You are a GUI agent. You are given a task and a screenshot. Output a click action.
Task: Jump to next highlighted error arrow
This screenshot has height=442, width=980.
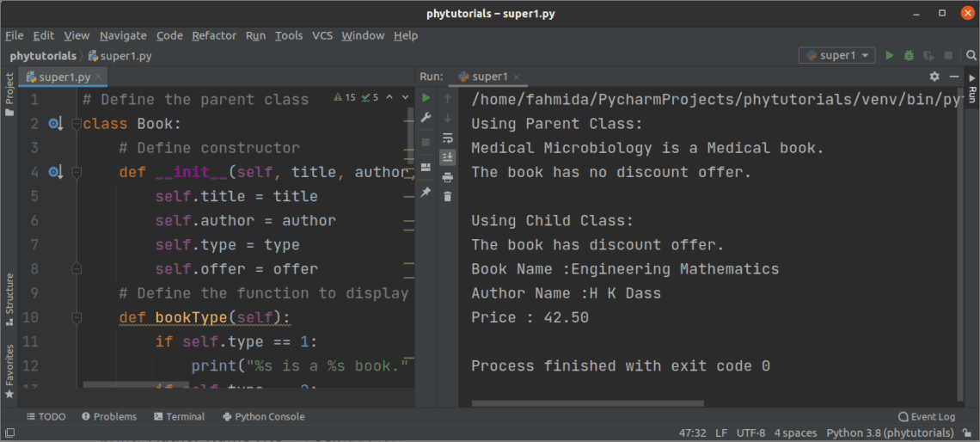pyautogui.click(x=405, y=97)
